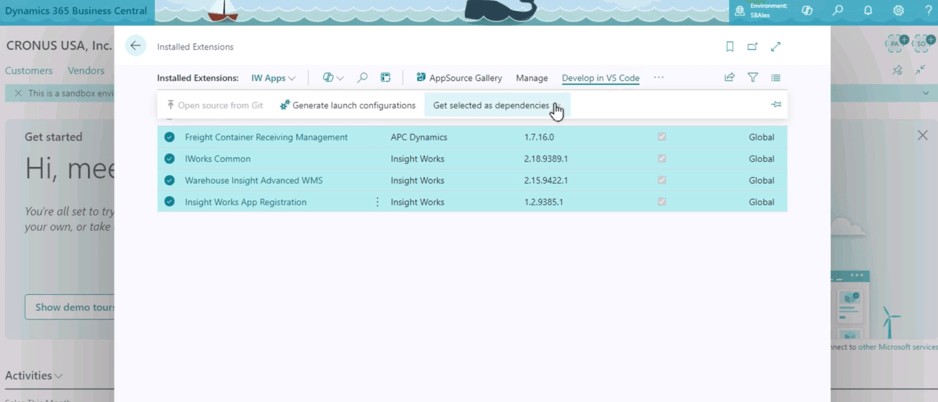Screen dimensions: 938x402
Task: Open page in new window icon
Action: pos(752,47)
